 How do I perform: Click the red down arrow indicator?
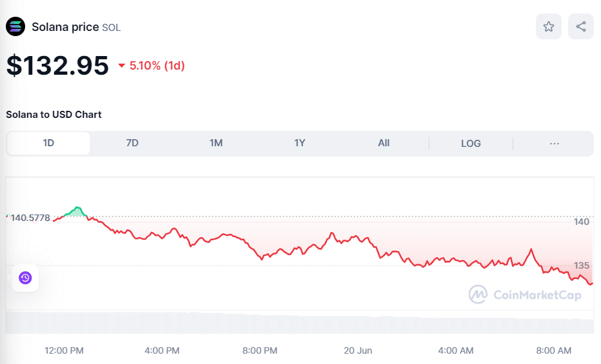point(122,66)
